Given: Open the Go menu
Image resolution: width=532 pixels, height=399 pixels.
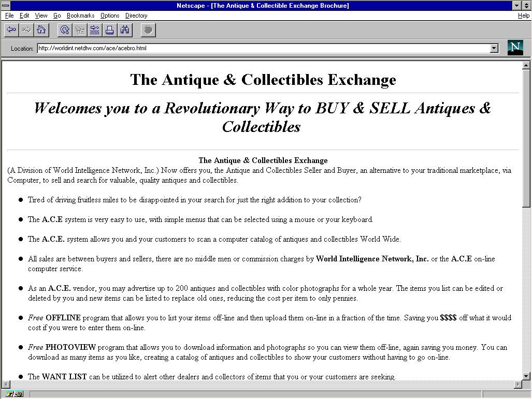Looking at the screenshot, I should [x=57, y=16].
